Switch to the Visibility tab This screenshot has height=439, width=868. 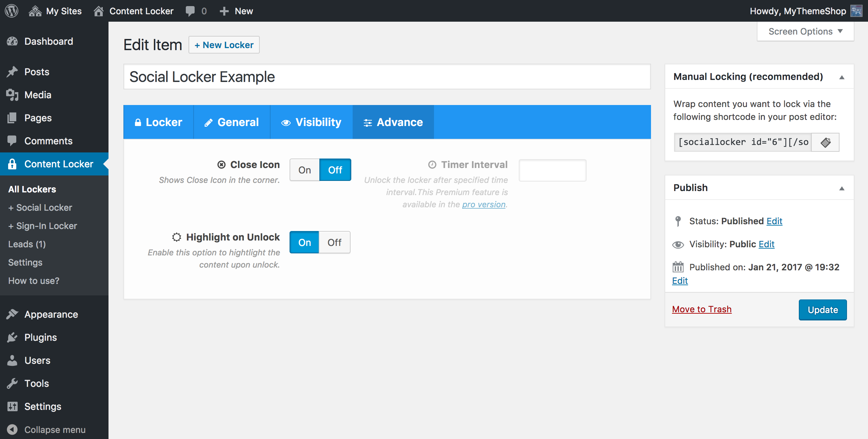click(x=311, y=122)
